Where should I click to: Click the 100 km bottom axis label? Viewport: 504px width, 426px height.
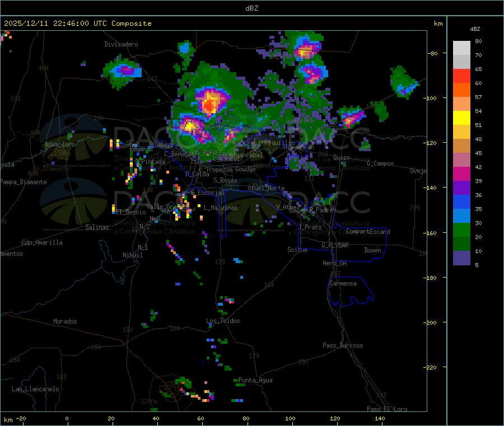click(x=290, y=418)
